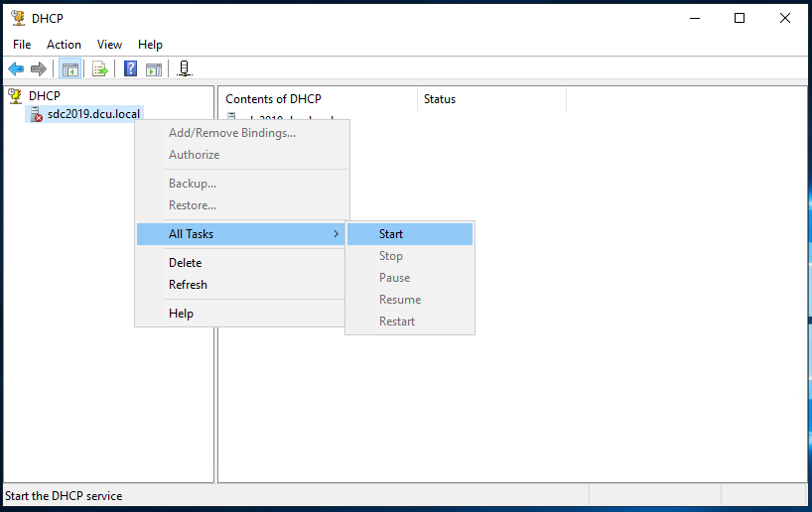This screenshot has height=512, width=812.
Task: Select the DHCP root tree node
Action: click(44, 95)
